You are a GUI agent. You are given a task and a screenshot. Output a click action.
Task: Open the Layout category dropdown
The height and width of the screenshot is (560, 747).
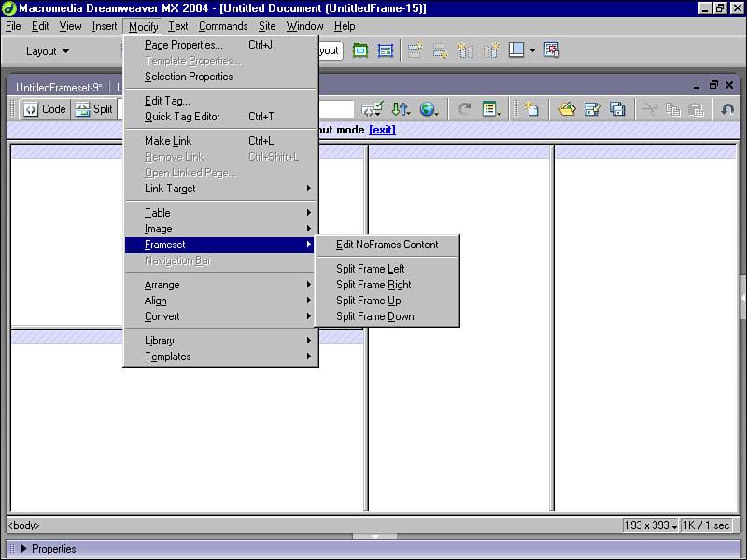coord(48,51)
